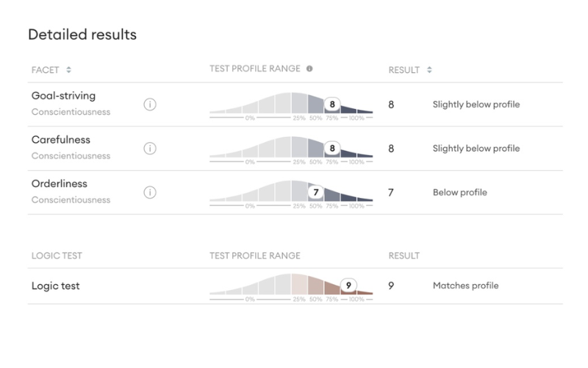Click the Test Profile Range column header
This screenshot has height=368, width=588.
coord(255,69)
